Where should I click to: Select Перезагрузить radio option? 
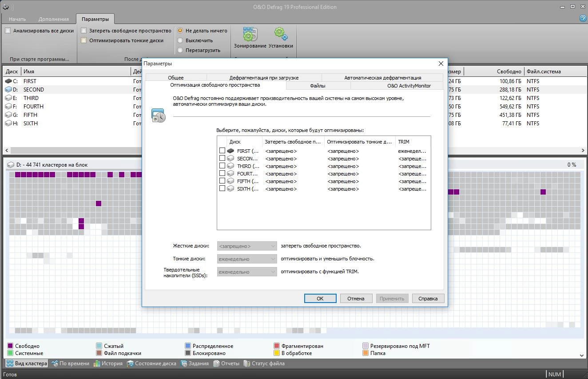(x=180, y=50)
